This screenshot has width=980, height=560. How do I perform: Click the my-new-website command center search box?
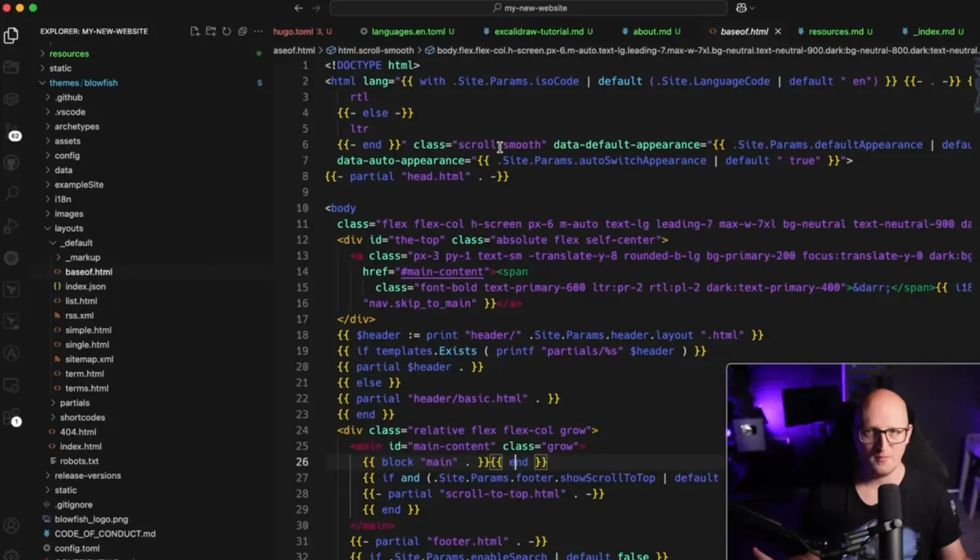click(528, 8)
